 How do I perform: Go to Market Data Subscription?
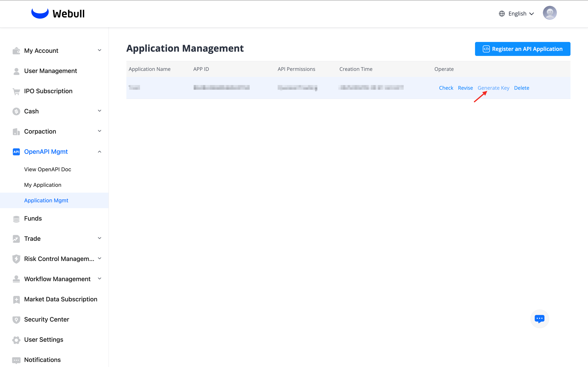coord(60,299)
